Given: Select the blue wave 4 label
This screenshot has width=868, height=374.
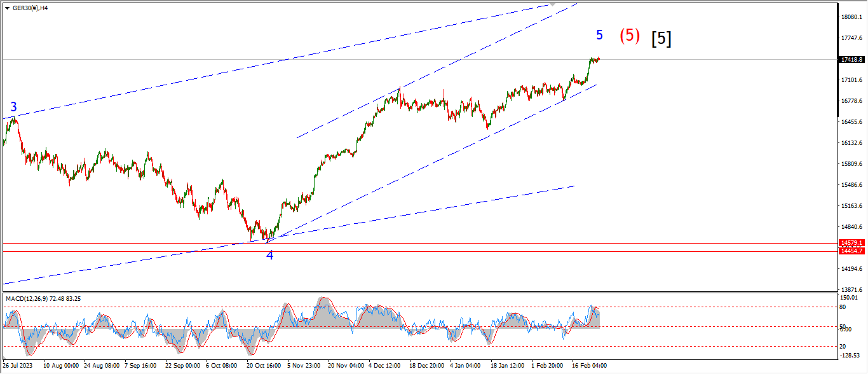Looking at the screenshot, I should 270,255.
